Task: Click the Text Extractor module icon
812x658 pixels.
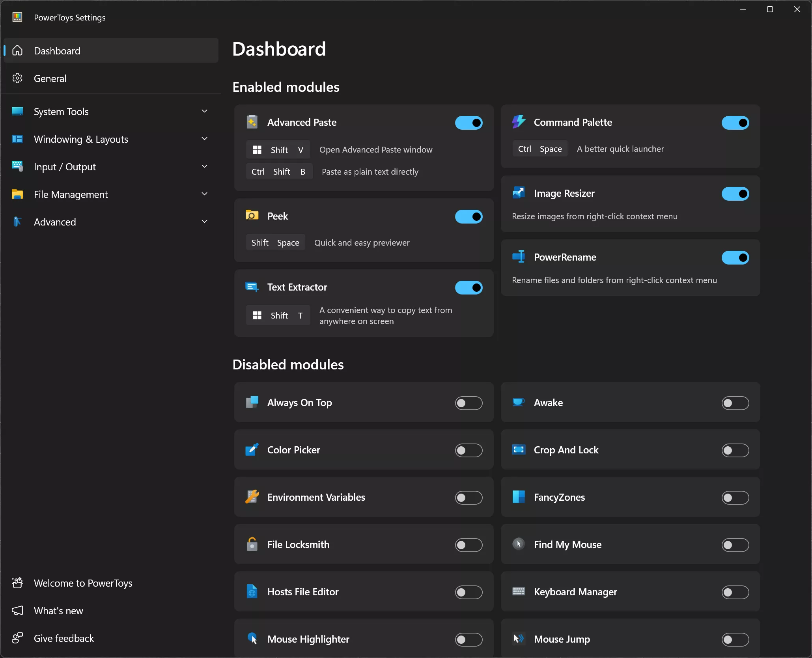Action: (x=252, y=287)
